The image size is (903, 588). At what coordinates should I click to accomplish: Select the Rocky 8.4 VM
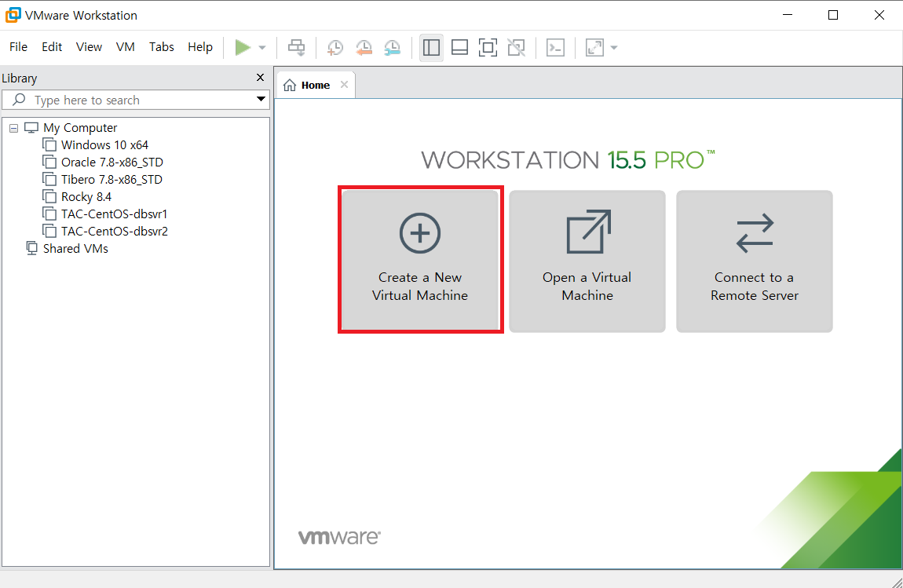(86, 196)
